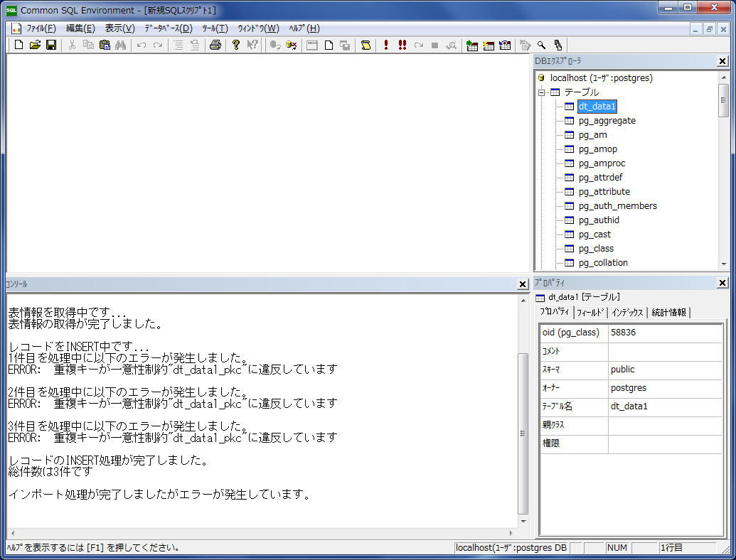Click the single red exclamation Execute icon
The image size is (736, 560).
(x=386, y=45)
